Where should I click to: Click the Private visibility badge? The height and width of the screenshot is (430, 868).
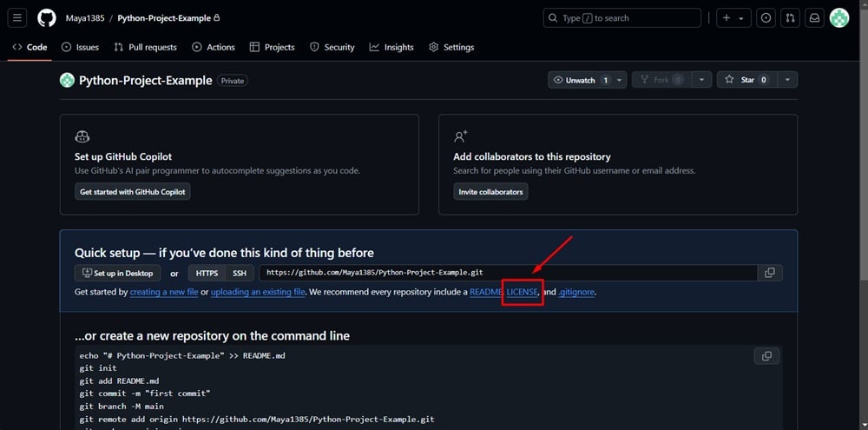point(233,80)
